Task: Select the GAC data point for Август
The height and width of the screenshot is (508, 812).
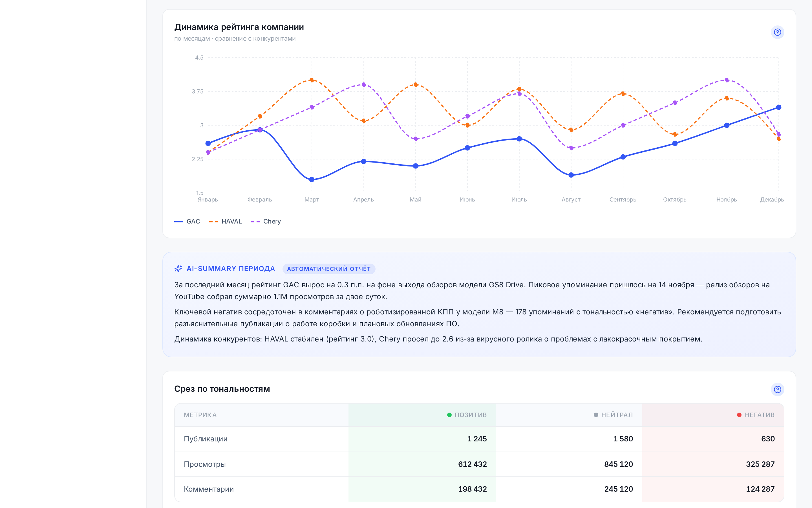Action: (x=571, y=175)
